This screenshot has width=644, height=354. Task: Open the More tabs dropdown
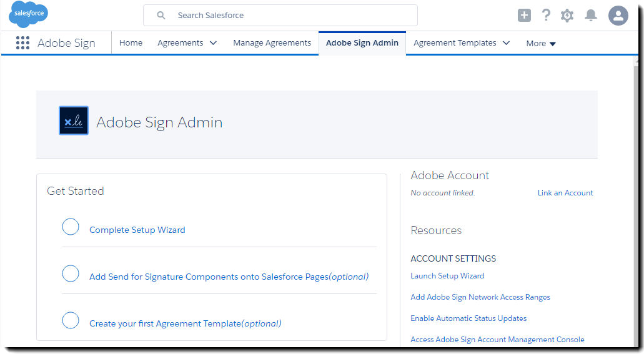point(541,44)
